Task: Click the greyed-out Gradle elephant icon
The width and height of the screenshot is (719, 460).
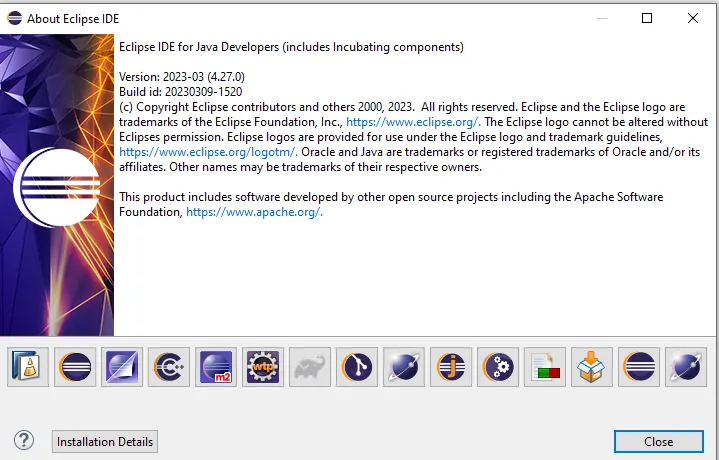Action: [x=310, y=368]
